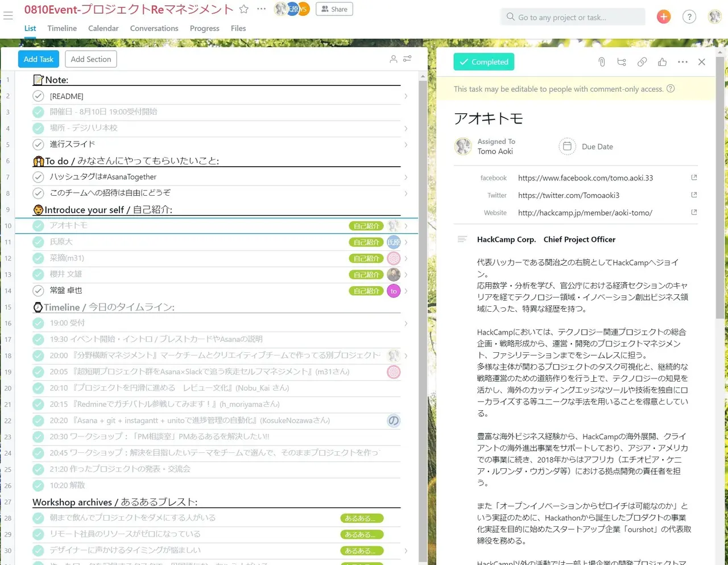Click the Due Date calendar icon

click(567, 146)
